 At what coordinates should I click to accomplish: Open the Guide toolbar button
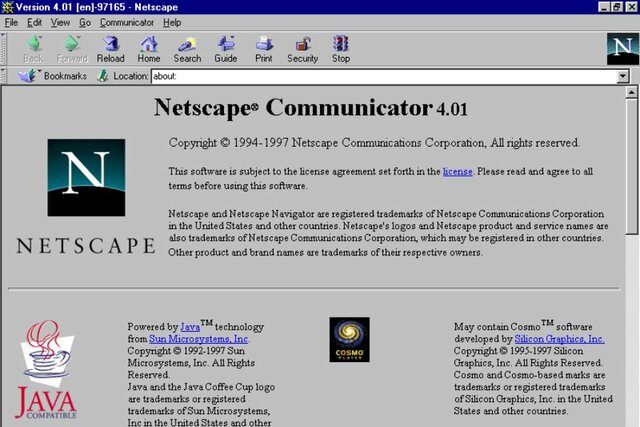[226, 49]
